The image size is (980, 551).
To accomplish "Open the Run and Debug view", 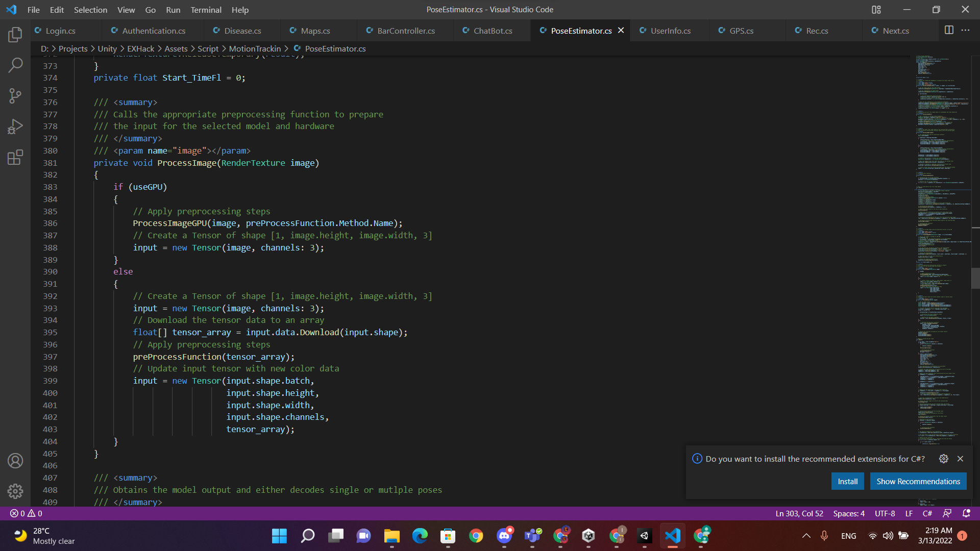I will tap(15, 127).
